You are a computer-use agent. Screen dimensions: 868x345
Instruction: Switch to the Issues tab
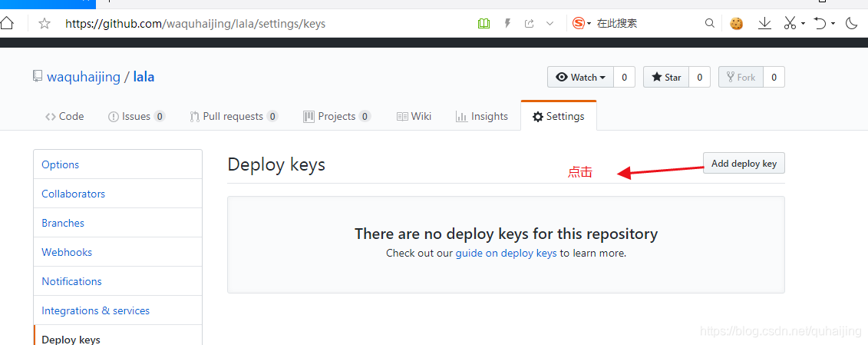[x=136, y=117]
